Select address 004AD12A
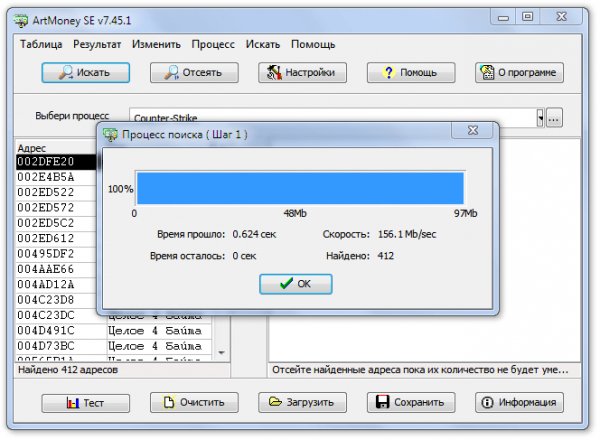This screenshot has width=600, height=440. [x=56, y=285]
